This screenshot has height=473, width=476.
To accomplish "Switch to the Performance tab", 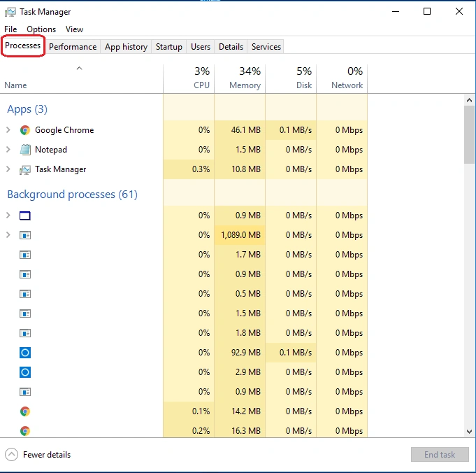I will pos(73,47).
